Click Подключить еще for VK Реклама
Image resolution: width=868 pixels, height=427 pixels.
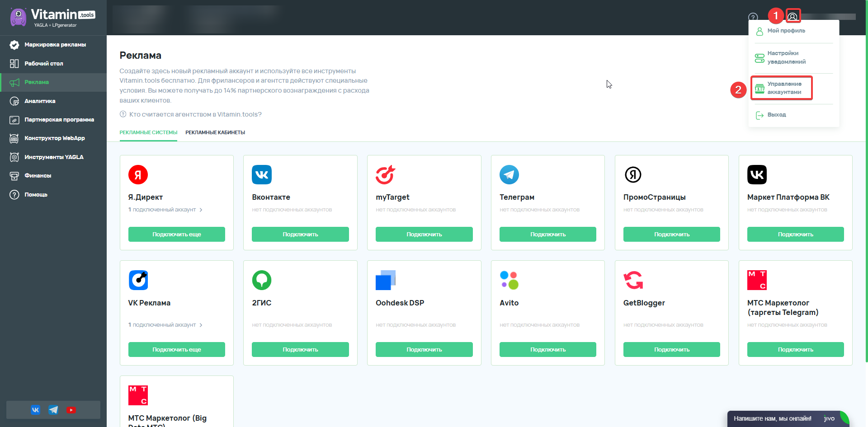pyautogui.click(x=177, y=350)
